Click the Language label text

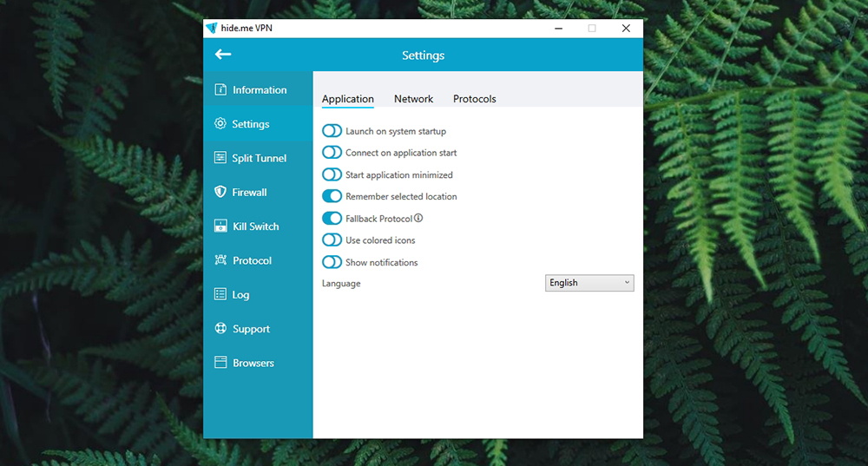click(341, 284)
